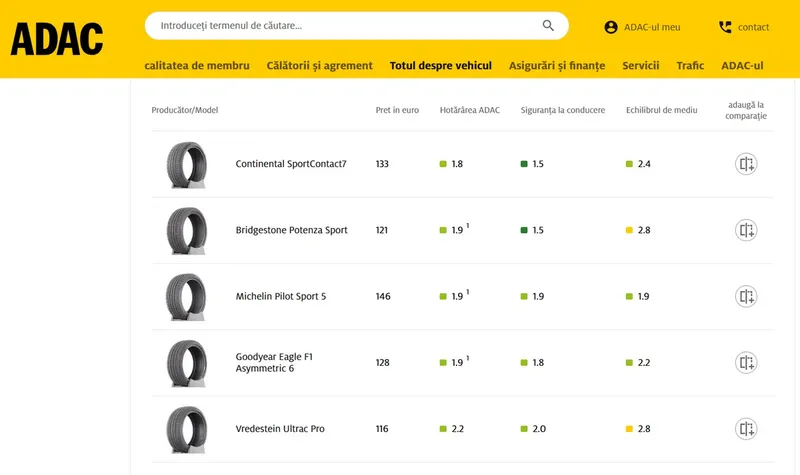Click the Continental SportContact7 tire image

[x=187, y=165]
